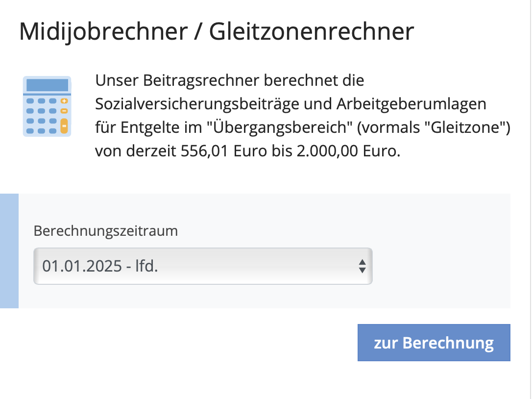This screenshot has width=532, height=399.
Task: Click the word 'Midijobrechner' in the title
Action: tap(103, 32)
